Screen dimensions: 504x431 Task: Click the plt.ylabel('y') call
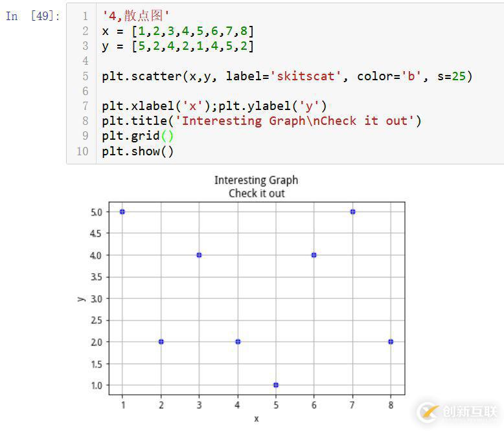tap(273, 106)
